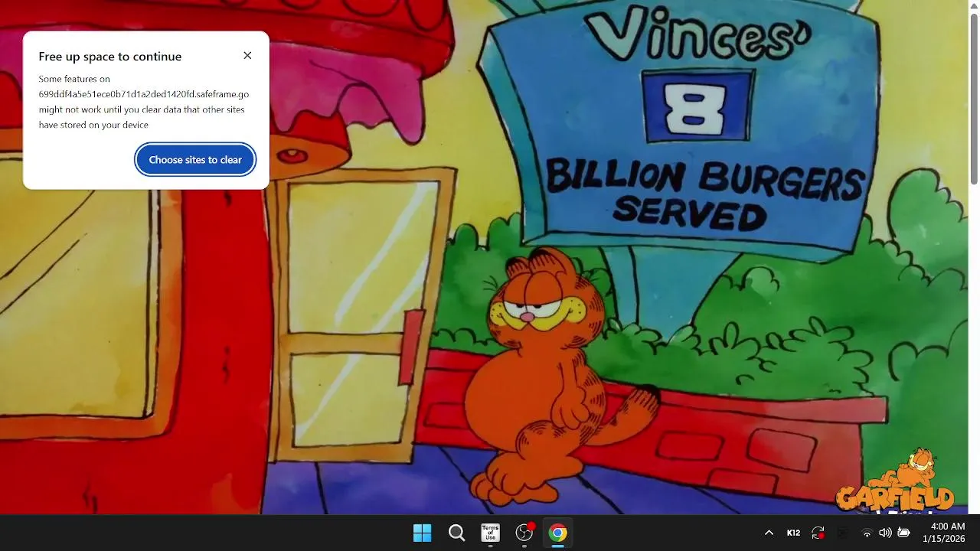Open the Terms of Use taskbar app
Screen dimensions: 980x551
490,533
